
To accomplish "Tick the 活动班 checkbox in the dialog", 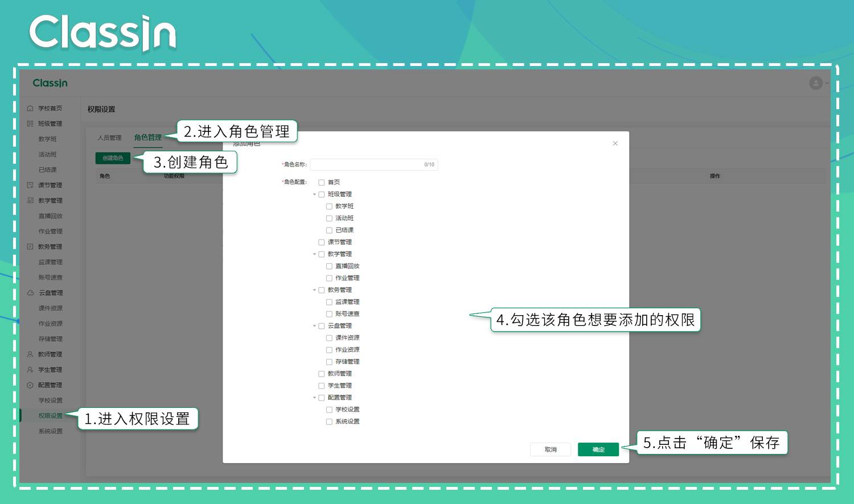I will [329, 218].
